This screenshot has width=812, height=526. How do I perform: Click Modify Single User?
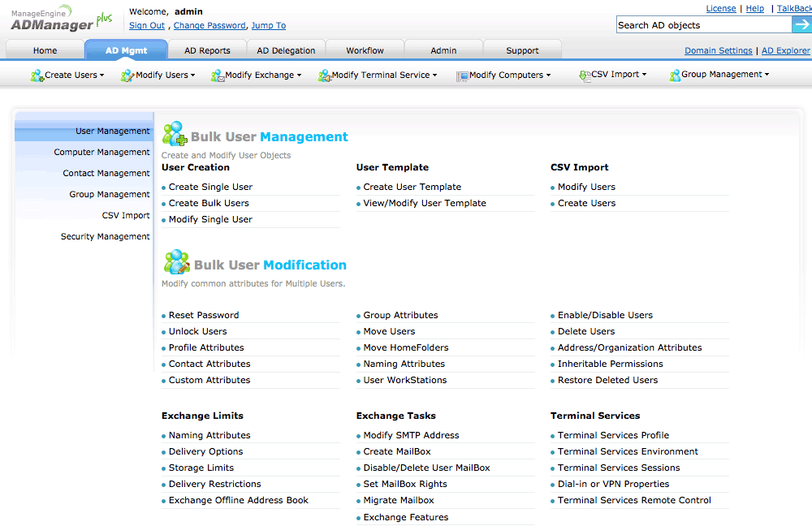tap(210, 219)
